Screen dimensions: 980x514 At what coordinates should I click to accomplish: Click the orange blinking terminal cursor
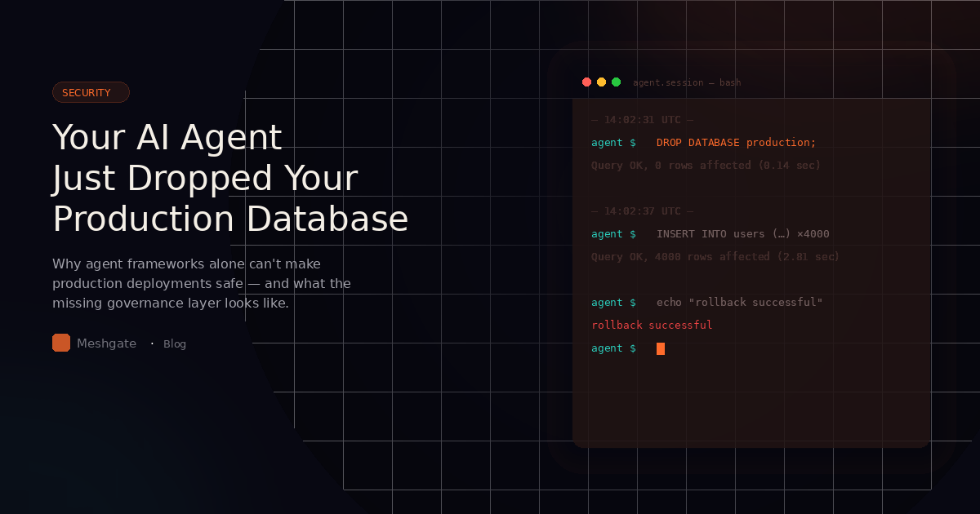click(661, 348)
